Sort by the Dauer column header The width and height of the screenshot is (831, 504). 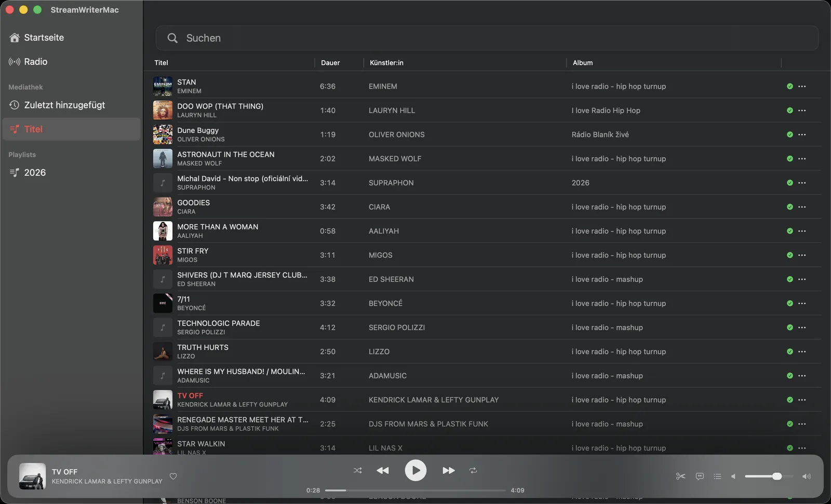330,62
